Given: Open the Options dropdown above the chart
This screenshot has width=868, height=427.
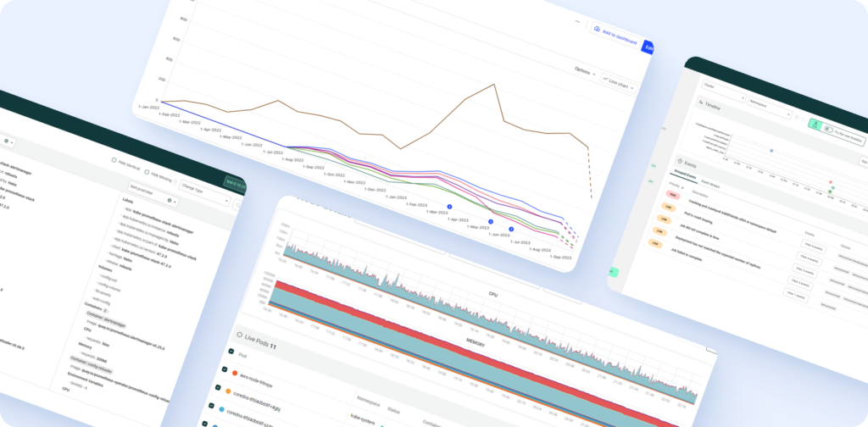Looking at the screenshot, I should [585, 71].
